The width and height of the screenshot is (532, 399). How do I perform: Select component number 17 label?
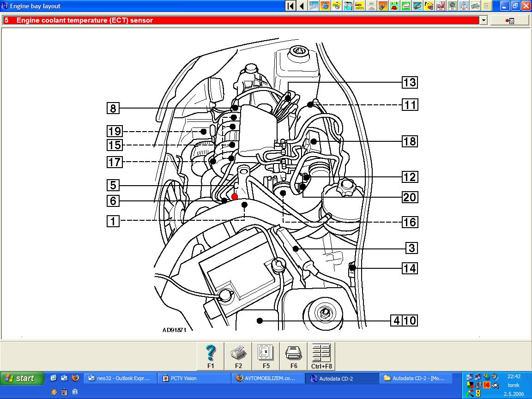click(x=115, y=162)
